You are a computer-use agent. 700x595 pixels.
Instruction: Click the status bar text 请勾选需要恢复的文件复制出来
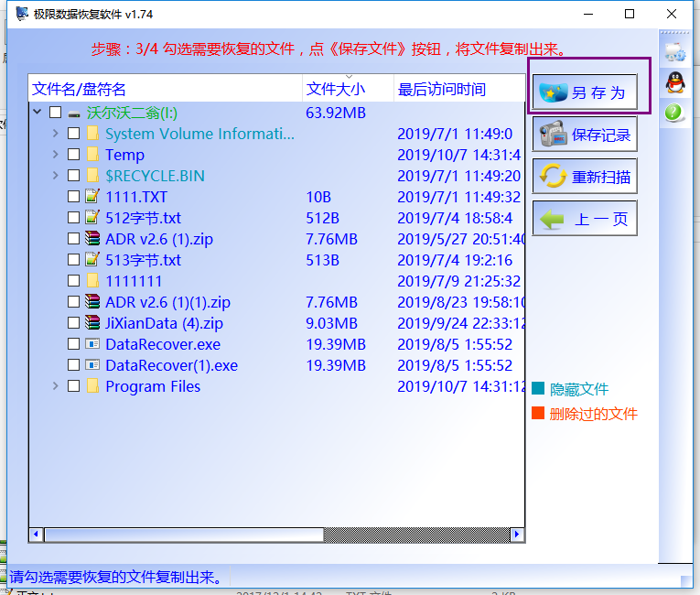click(x=115, y=577)
